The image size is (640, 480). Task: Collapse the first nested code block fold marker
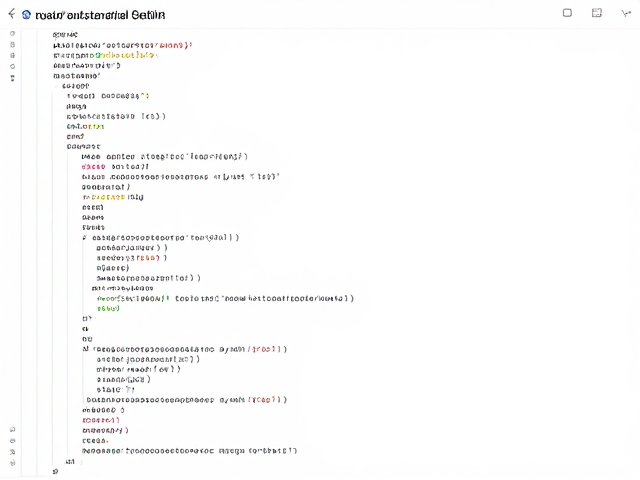point(56,86)
